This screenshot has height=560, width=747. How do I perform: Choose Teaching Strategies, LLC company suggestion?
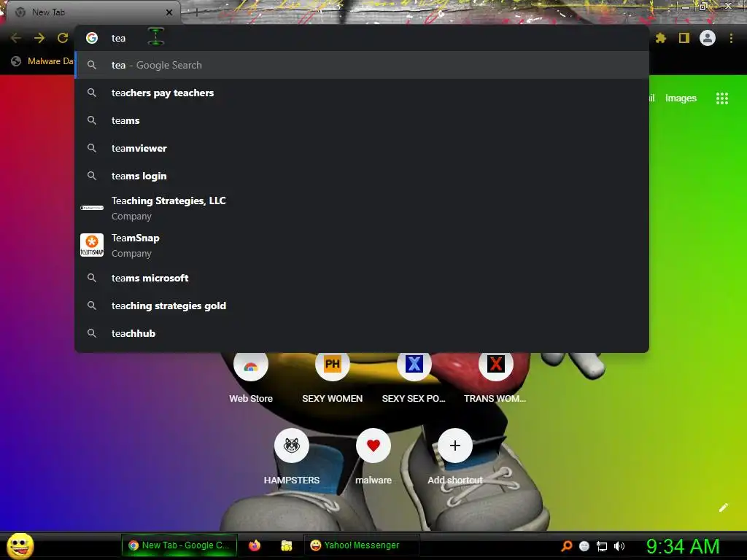pyautogui.click(x=362, y=208)
